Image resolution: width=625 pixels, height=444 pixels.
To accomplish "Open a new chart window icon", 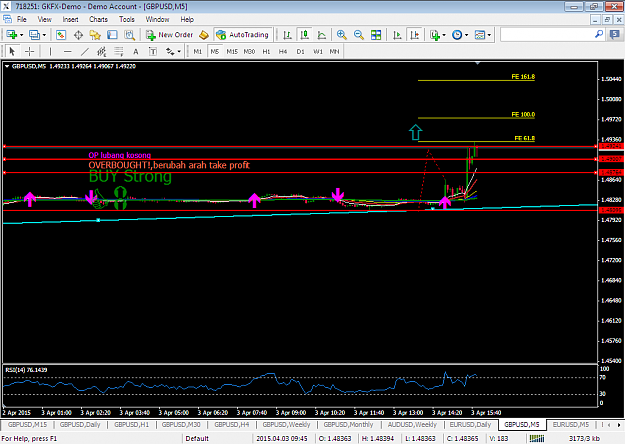I will coord(11,35).
